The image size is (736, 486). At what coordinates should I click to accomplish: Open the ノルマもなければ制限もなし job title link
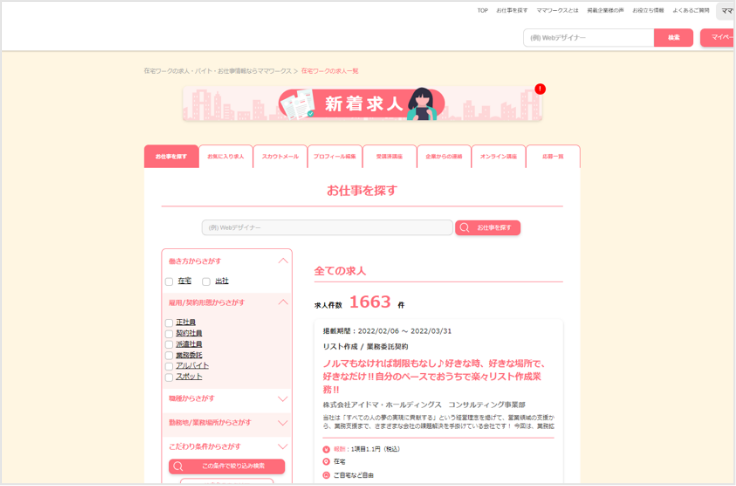[434, 377]
